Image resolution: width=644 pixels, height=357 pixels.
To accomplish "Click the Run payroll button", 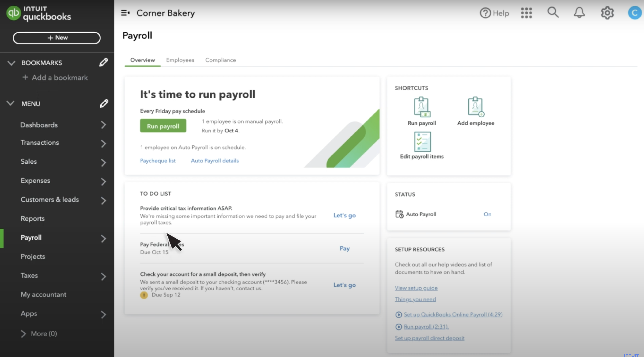I will coord(163,126).
